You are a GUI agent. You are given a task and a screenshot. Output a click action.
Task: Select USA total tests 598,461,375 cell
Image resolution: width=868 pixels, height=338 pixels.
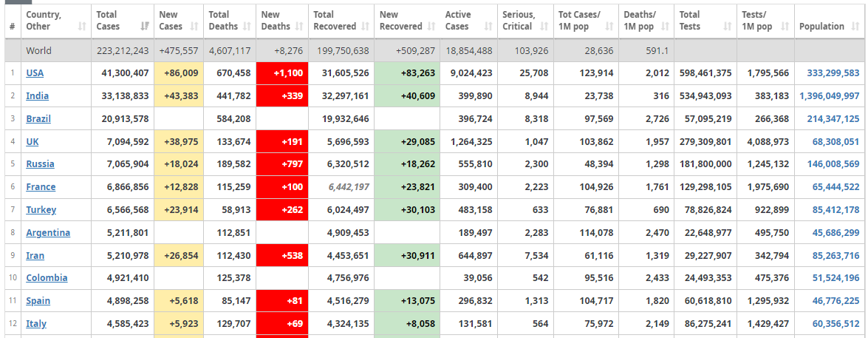[x=705, y=72]
